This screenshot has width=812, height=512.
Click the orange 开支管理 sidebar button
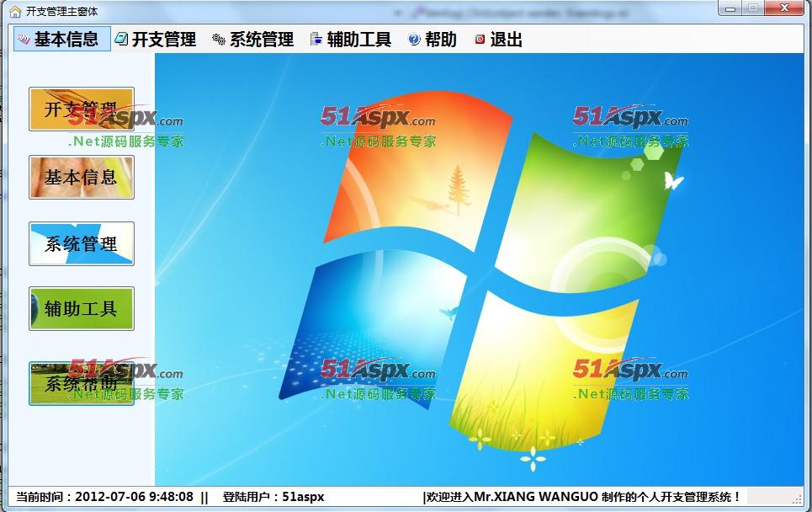click(82, 109)
